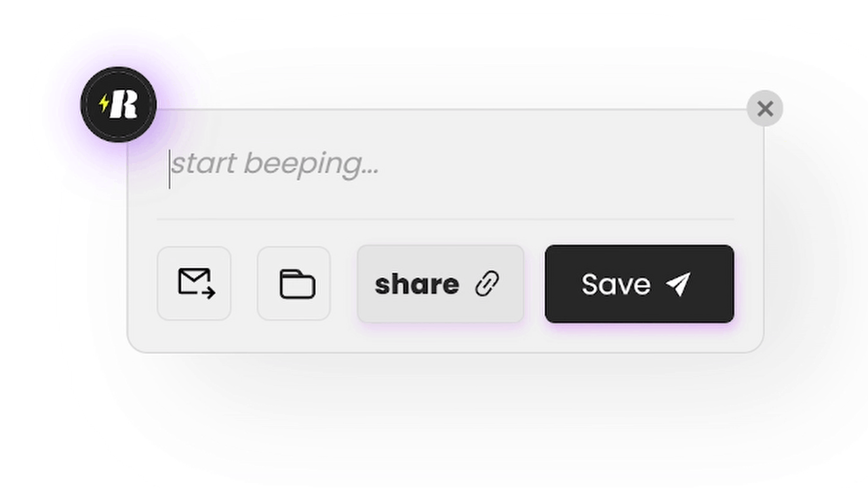This screenshot has height=488, width=868.
Task: Click the empty input area right of the placeholder
Action: tap(556, 165)
